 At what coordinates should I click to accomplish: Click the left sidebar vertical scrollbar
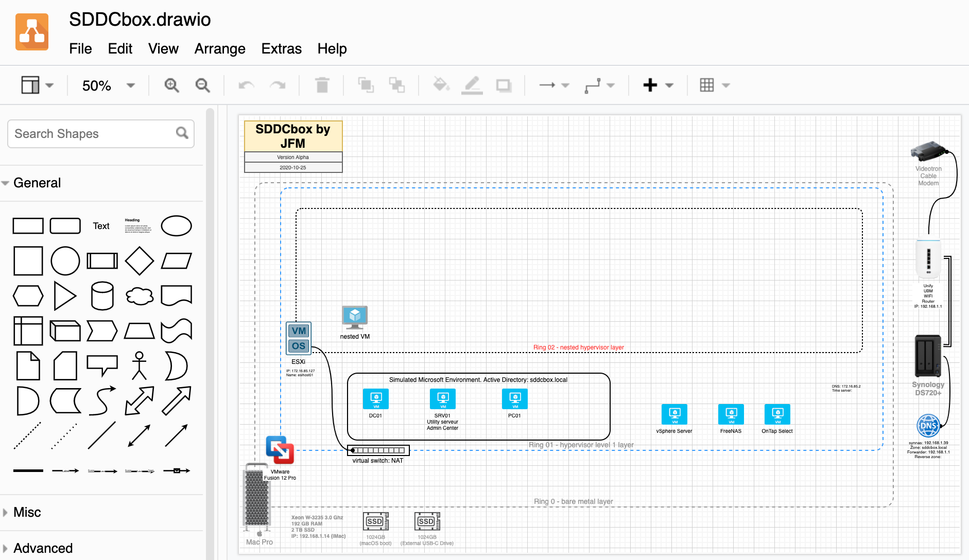point(210,332)
